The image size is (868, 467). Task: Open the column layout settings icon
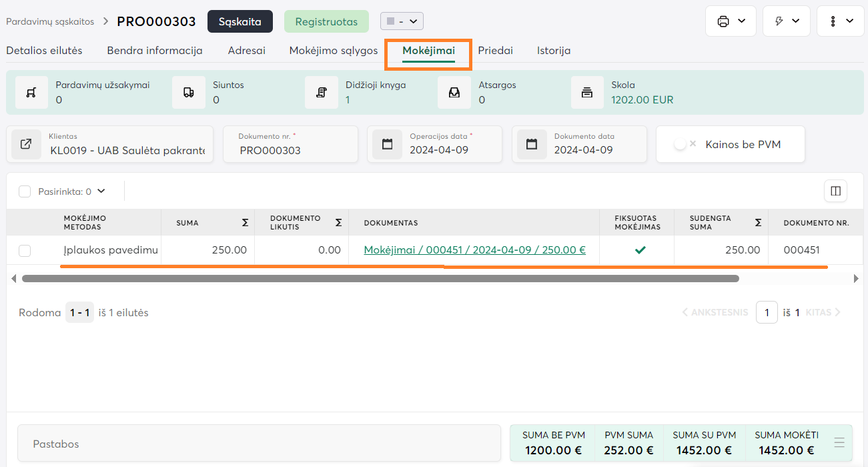click(835, 191)
